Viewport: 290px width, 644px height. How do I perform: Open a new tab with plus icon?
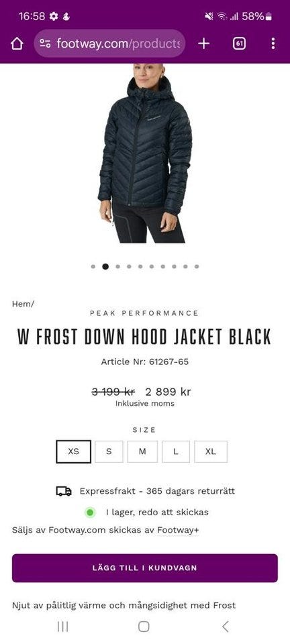coord(204,44)
